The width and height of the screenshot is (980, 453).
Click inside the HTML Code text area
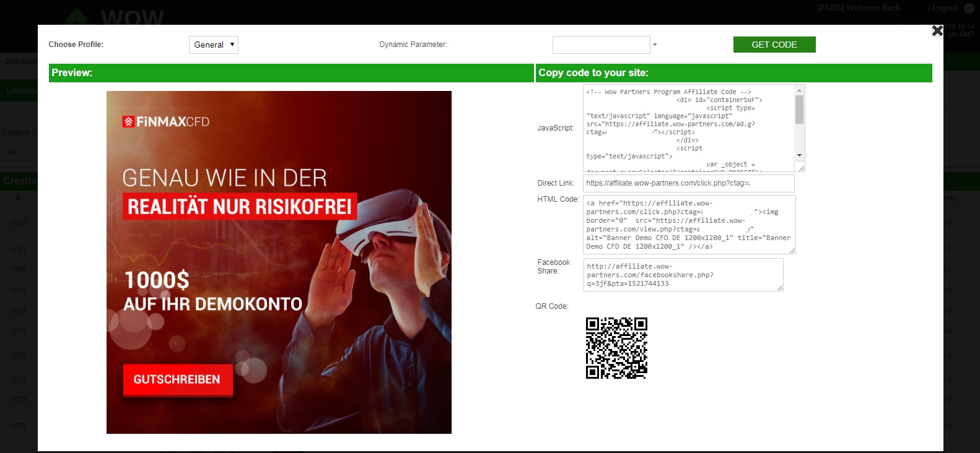688,225
